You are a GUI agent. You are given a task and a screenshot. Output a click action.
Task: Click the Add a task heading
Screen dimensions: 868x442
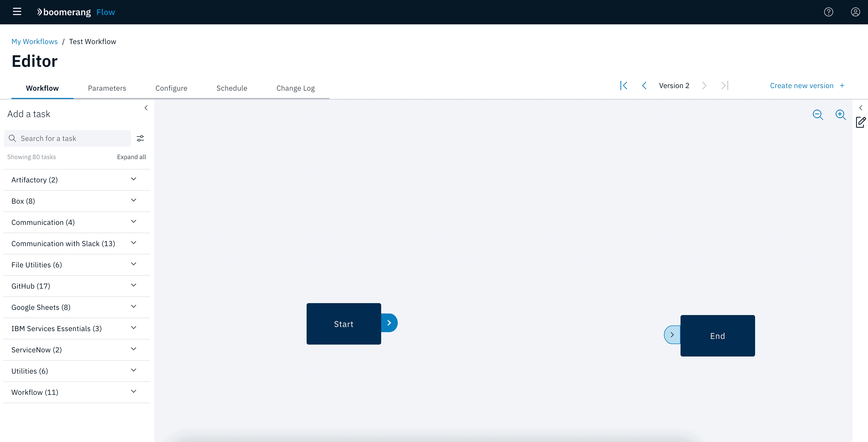[29, 114]
